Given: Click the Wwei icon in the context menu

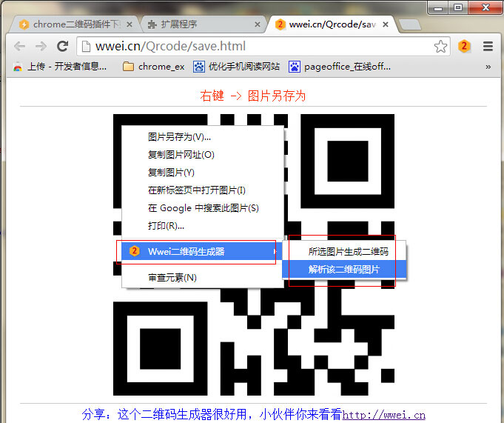Looking at the screenshot, I should pyautogui.click(x=135, y=251).
